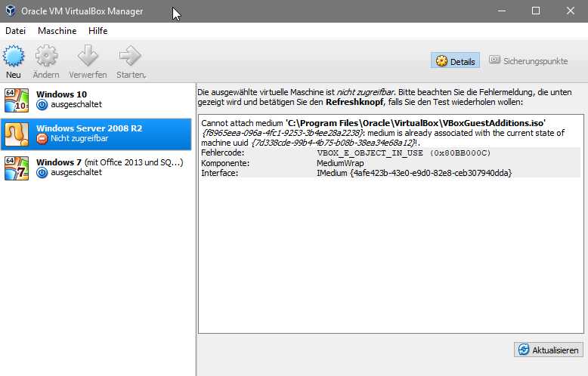Click the refresh icon on Aktualisieren button
Viewport: 588px width, 376px height.
[x=524, y=350]
